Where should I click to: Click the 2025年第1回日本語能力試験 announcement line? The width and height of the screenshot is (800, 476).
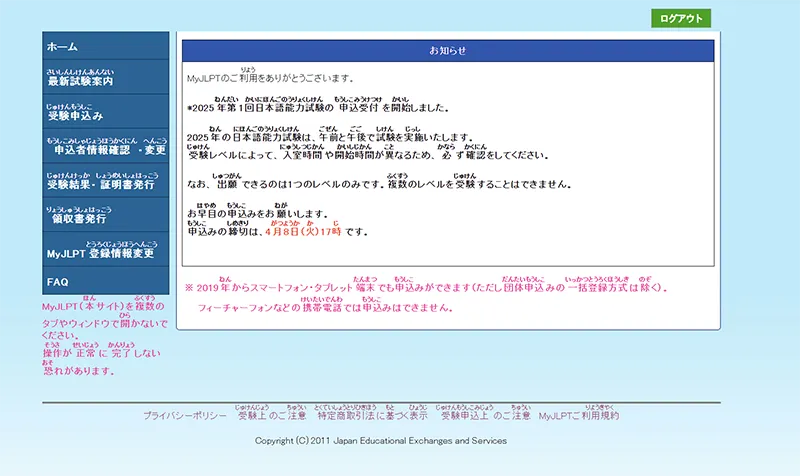point(318,108)
